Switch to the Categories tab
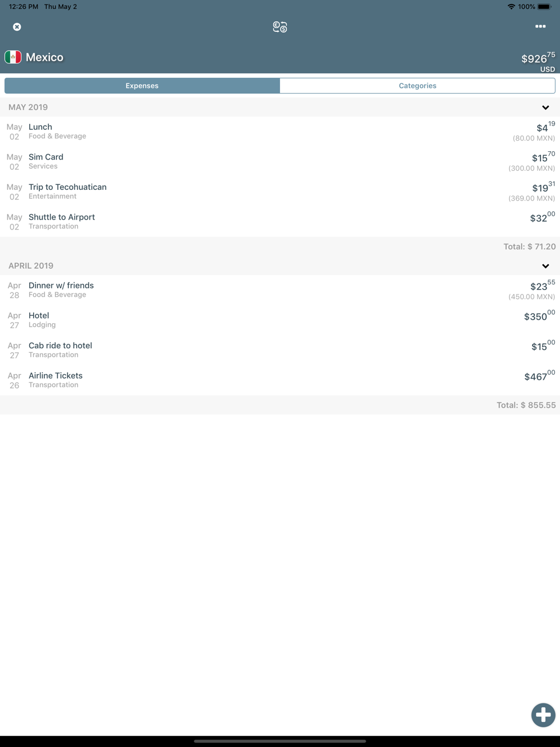Image resolution: width=560 pixels, height=747 pixels. pyautogui.click(x=417, y=86)
